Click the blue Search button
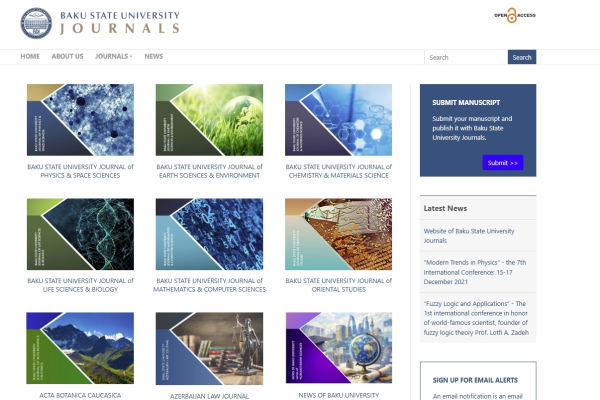The width and height of the screenshot is (600, 400). click(522, 57)
